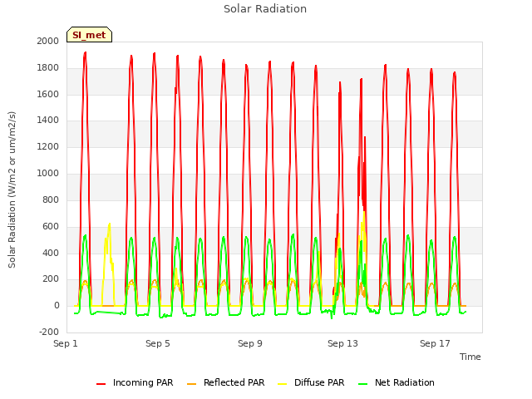Select the Sep 13 x-axis label

point(342,343)
